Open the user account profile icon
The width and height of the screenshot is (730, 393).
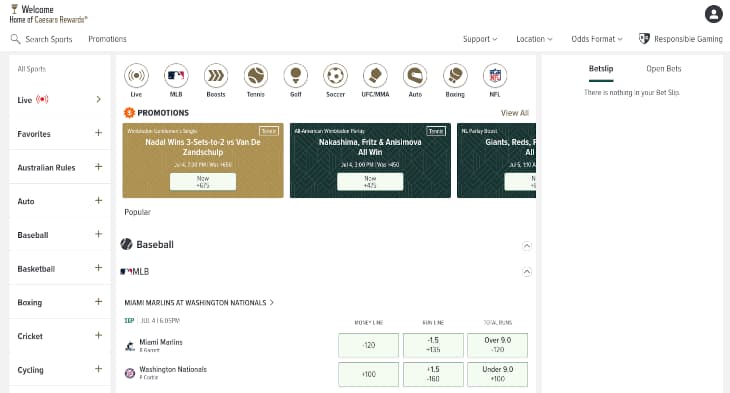[713, 14]
